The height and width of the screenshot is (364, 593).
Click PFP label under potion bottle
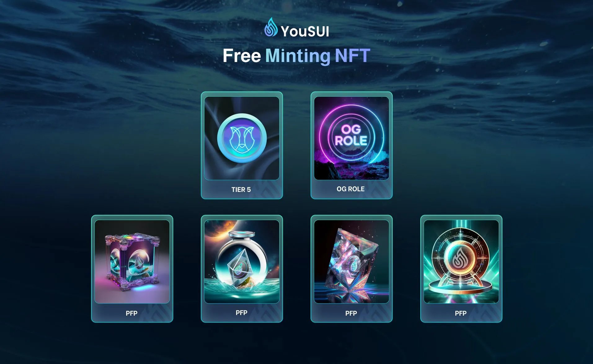[x=241, y=313]
